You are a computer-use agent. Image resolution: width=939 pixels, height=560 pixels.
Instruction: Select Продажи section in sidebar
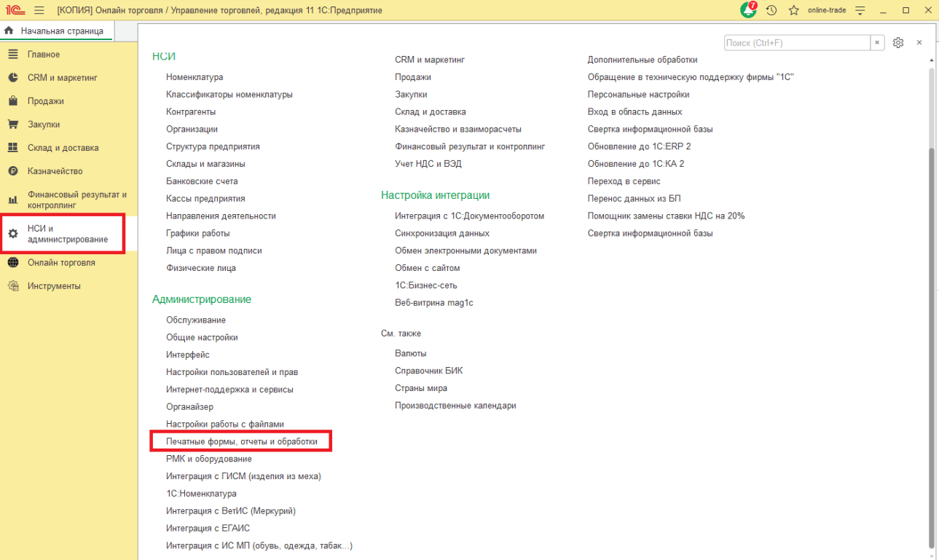click(x=46, y=101)
